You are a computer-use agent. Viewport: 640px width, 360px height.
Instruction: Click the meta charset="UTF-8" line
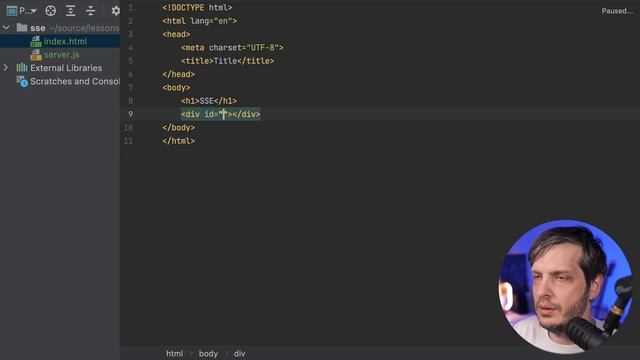232,47
